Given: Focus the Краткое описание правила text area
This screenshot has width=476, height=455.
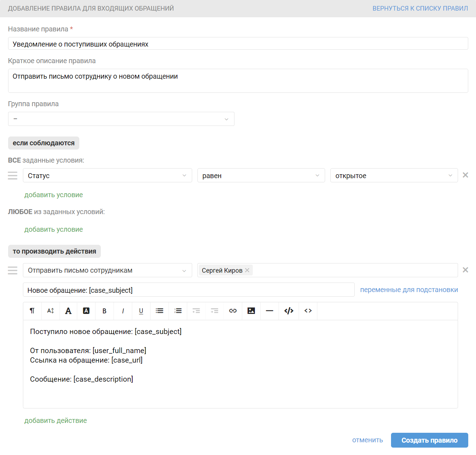Looking at the screenshot, I should [x=238, y=81].
